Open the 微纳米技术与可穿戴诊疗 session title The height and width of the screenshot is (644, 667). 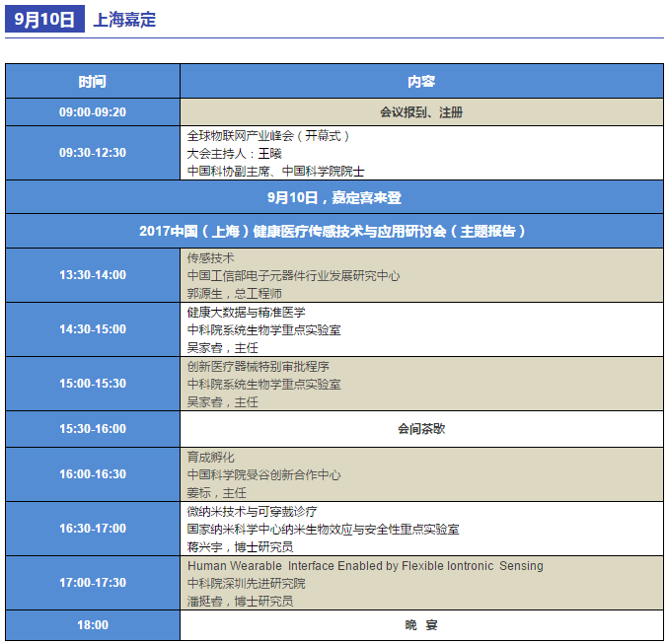(253, 512)
